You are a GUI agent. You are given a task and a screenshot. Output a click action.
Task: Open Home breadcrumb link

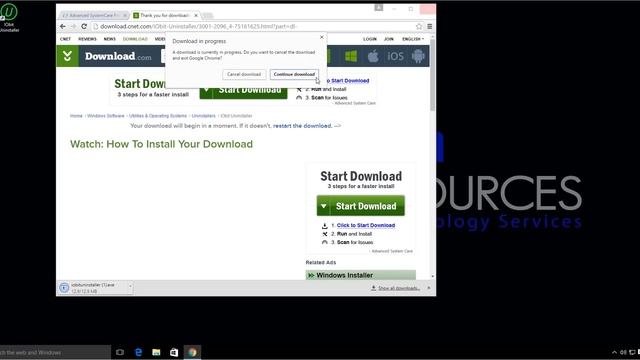click(76, 116)
